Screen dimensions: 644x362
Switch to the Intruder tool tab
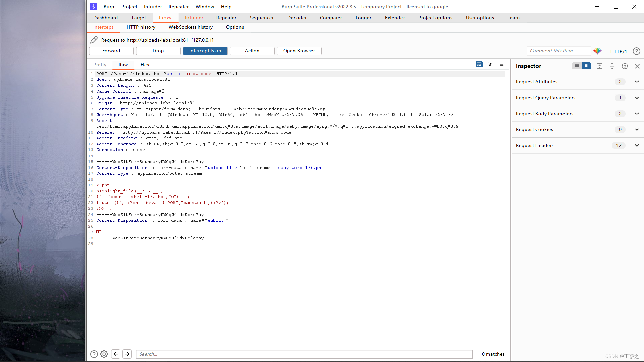[194, 18]
